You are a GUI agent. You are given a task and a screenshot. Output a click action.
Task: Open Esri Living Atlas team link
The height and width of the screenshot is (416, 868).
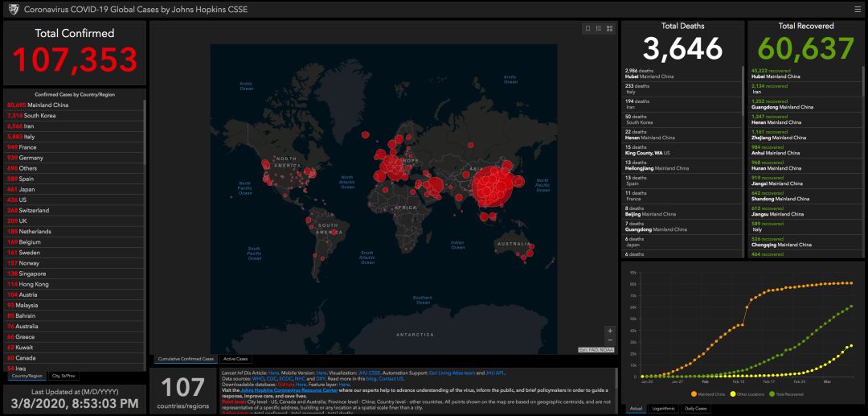(452, 373)
